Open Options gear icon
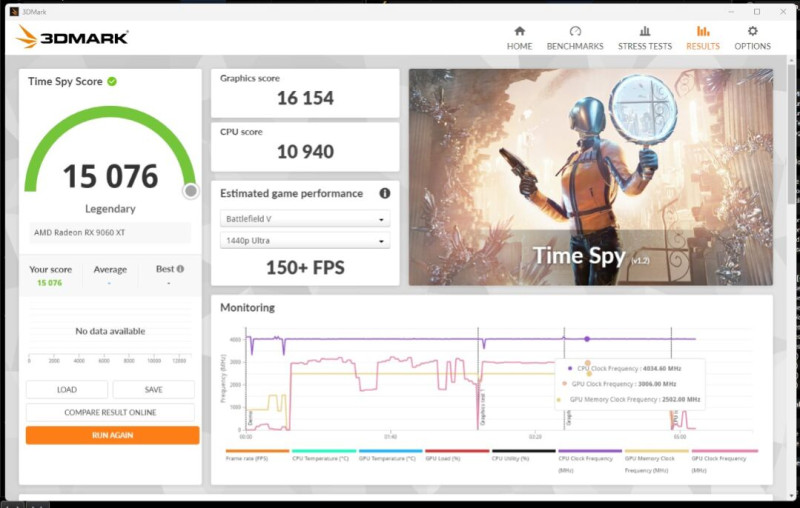Image resolution: width=800 pixels, height=508 pixels. point(753,31)
